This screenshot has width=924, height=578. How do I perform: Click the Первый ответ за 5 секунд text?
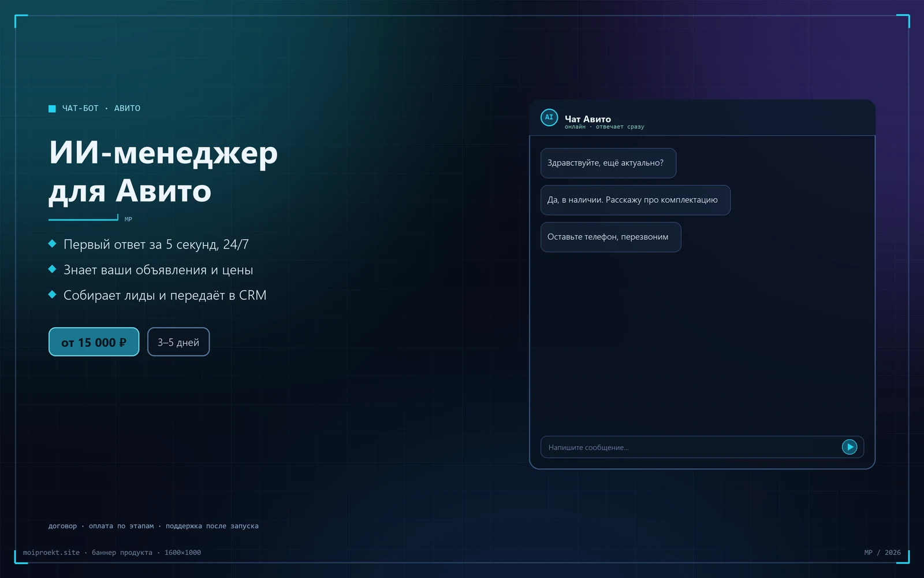tap(156, 244)
